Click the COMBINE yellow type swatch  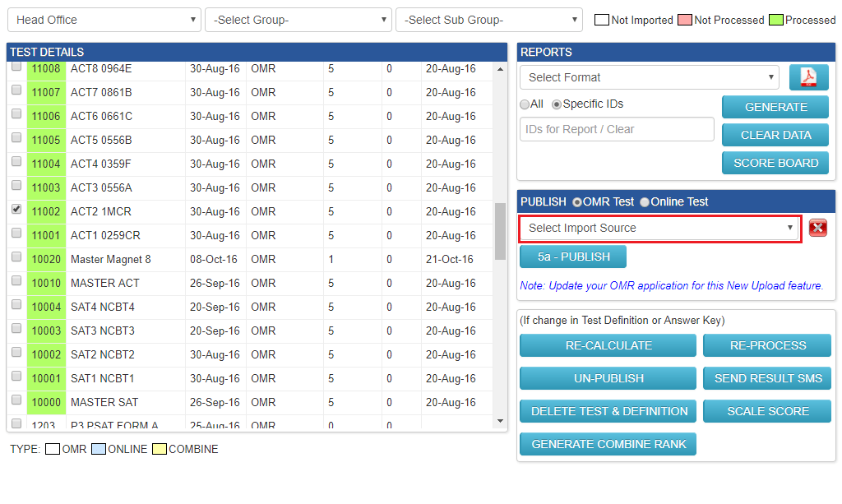tap(160, 449)
